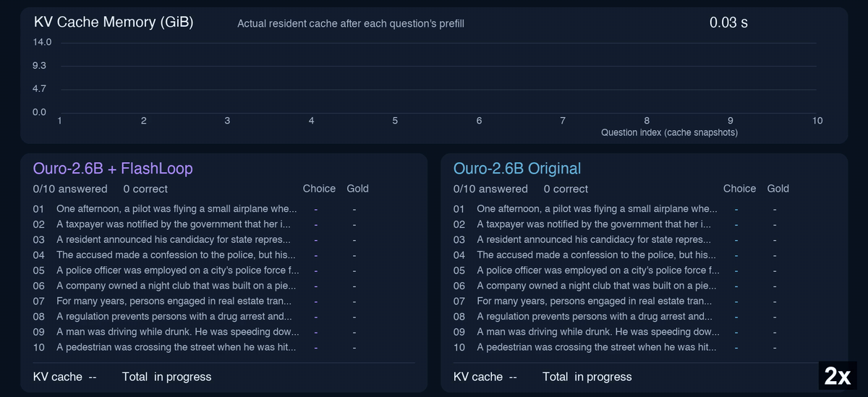Click FlashLoop KV cache status value
The image size is (868, 397).
pos(93,377)
